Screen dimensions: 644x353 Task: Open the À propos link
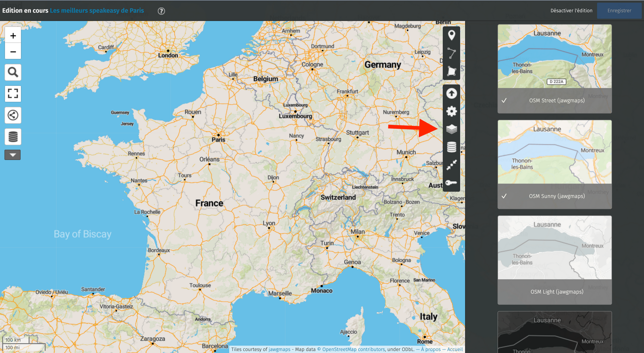coord(431,349)
